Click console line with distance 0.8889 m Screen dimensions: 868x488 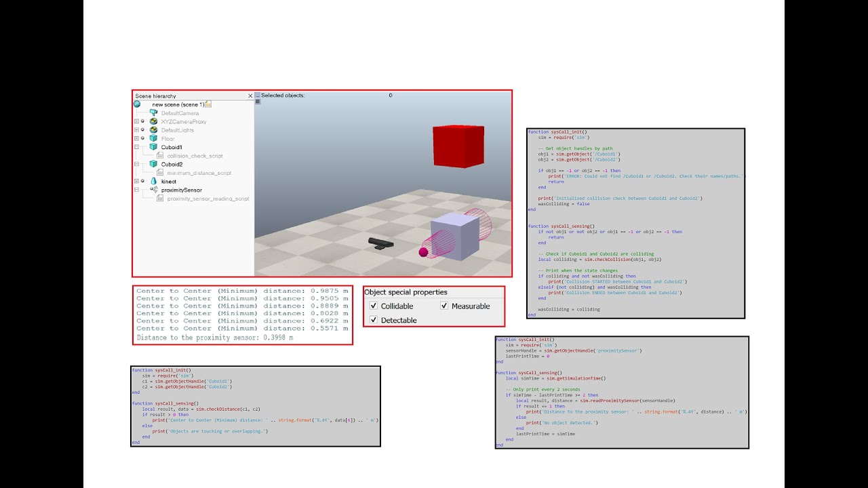coord(242,306)
